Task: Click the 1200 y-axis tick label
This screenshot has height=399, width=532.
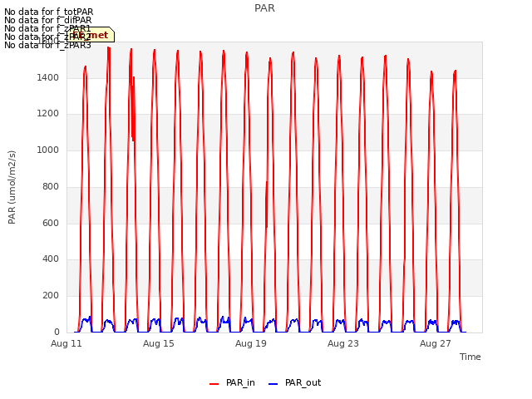Action: pyautogui.click(x=48, y=114)
